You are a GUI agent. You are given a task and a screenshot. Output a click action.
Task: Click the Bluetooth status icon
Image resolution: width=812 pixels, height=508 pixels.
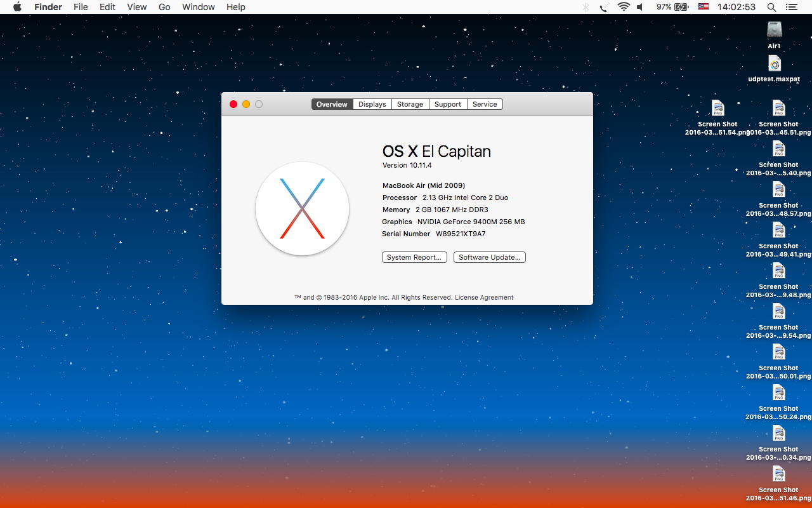(586, 7)
